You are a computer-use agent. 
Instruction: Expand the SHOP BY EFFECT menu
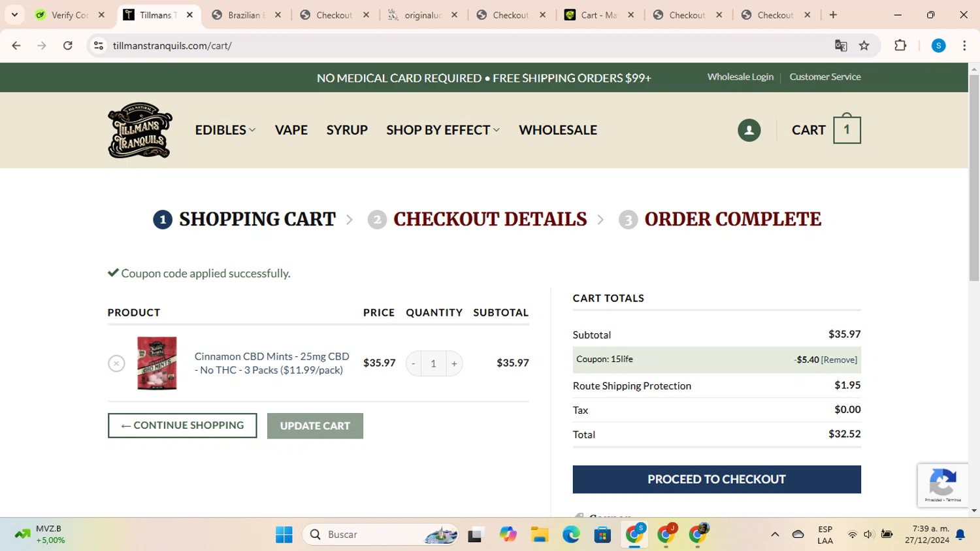pos(443,130)
